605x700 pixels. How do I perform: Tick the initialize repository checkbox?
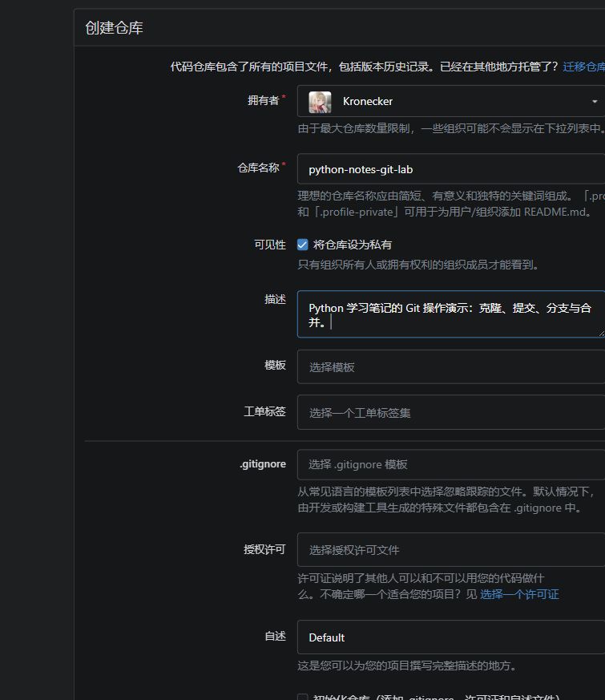[303, 698]
